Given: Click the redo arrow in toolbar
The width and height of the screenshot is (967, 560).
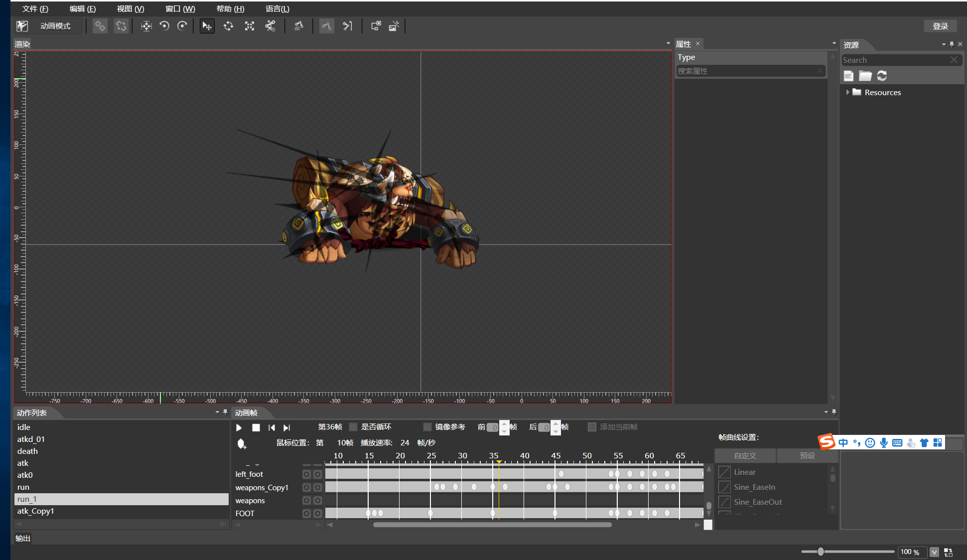Looking at the screenshot, I should tap(182, 26).
